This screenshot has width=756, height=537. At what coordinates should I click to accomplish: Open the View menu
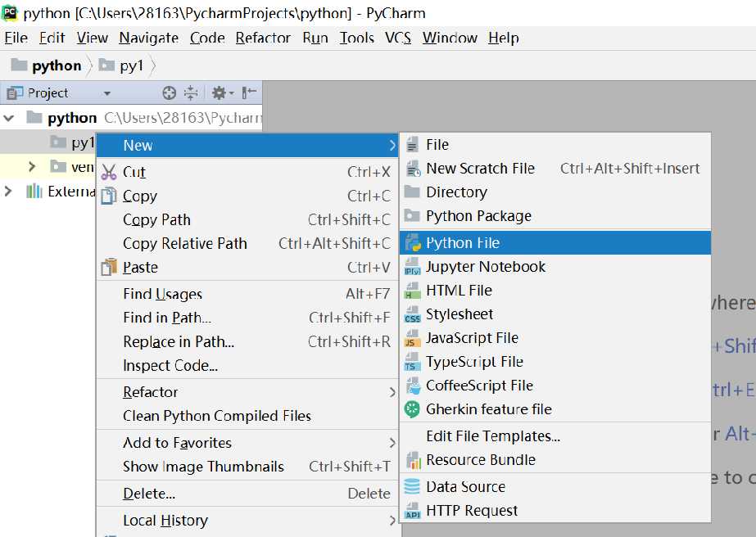(x=92, y=38)
